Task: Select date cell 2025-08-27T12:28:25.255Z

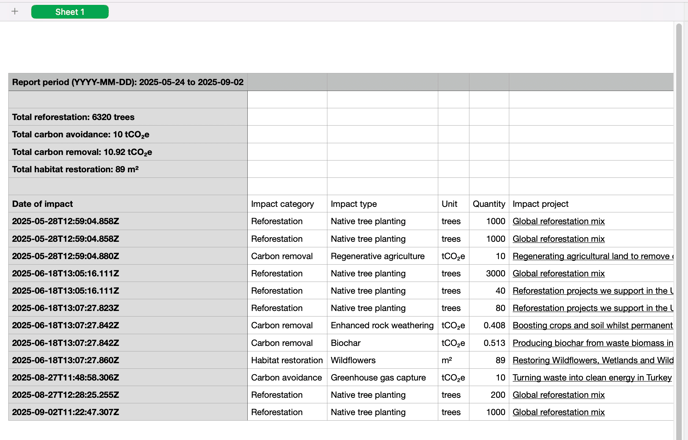Action: (x=128, y=395)
